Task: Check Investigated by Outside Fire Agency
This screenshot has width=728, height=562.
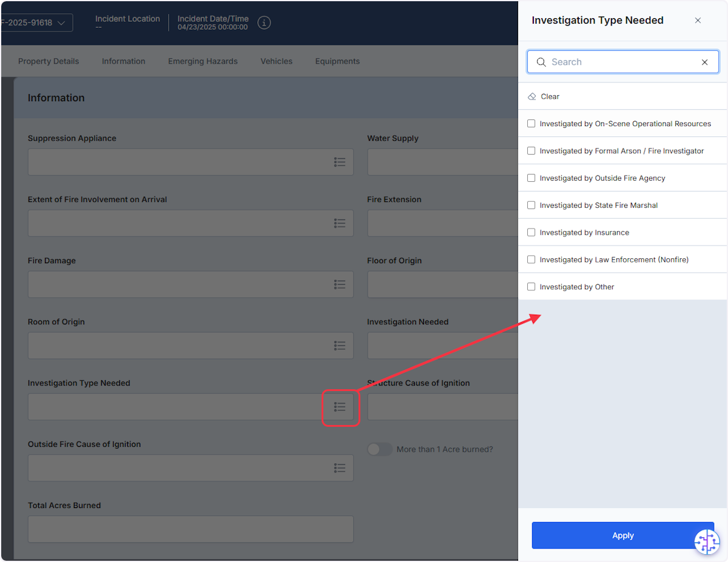Action: point(531,178)
